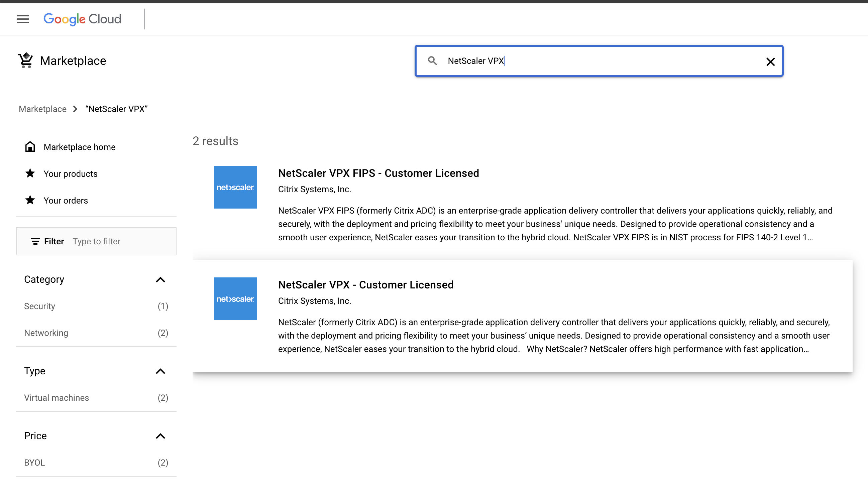Open Your products page
868x494 pixels.
(71, 174)
